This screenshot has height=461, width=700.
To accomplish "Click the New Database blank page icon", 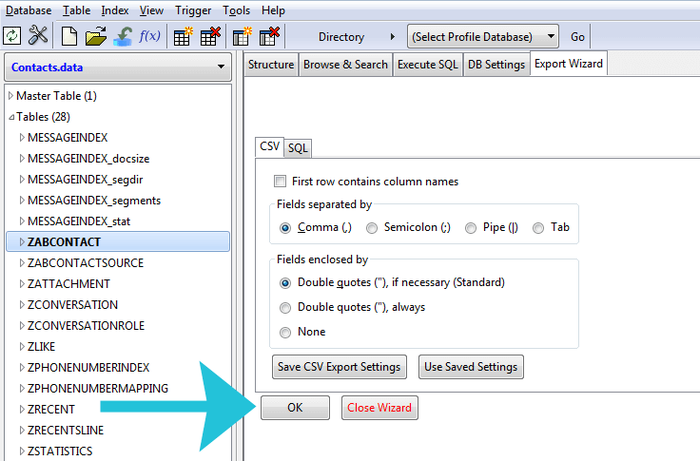I will [69, 36].
